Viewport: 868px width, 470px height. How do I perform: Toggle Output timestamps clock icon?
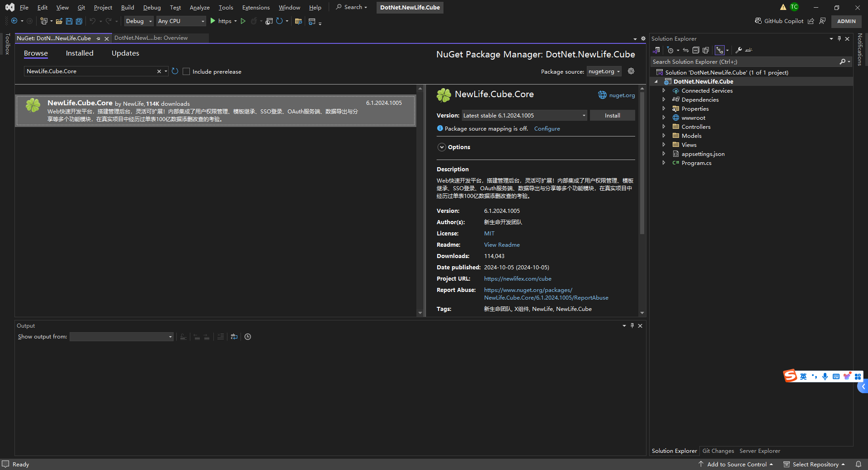click(x=248, y=337)
